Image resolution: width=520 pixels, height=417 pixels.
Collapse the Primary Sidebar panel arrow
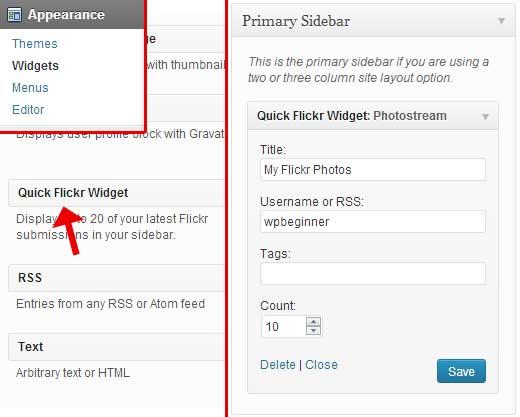coord(501,21)
